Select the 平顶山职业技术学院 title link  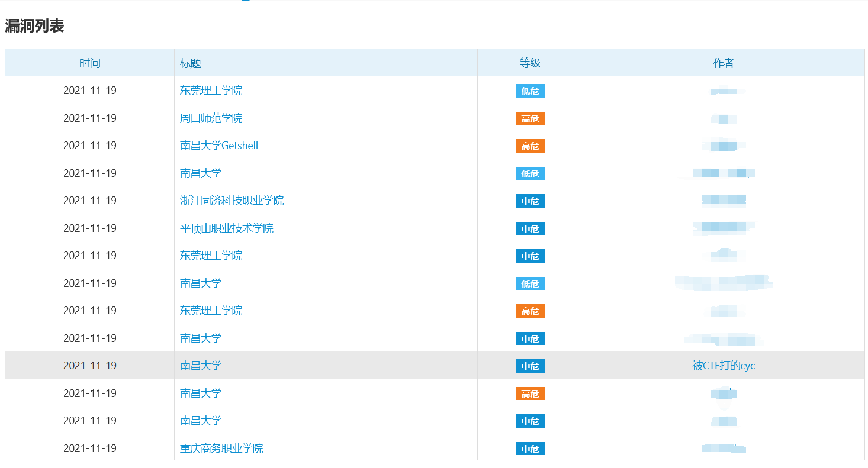pos(227,228)
